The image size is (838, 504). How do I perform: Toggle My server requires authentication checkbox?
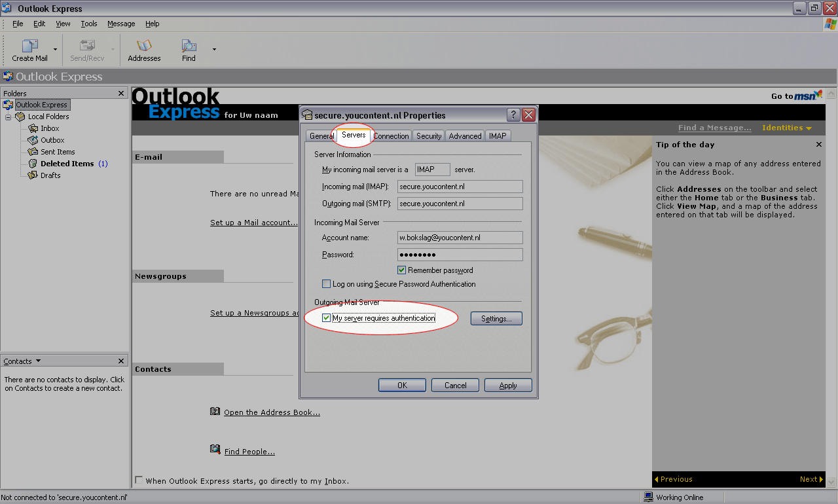327,318
